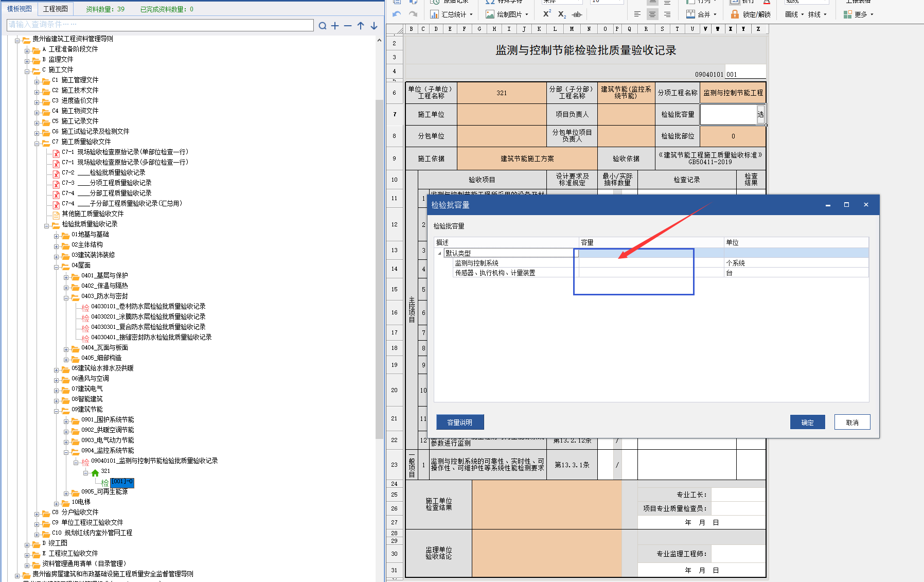Click 取消 button in dialog

tap(852, 422)
